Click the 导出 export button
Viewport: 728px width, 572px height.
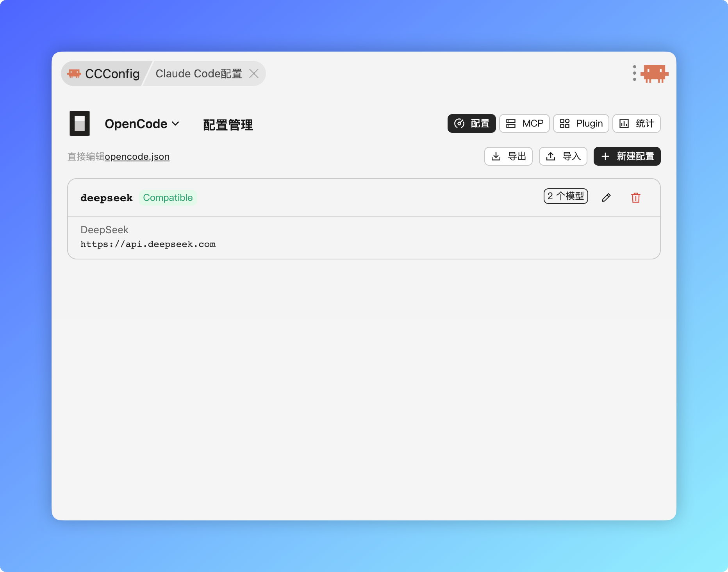(x=509, y=156)
